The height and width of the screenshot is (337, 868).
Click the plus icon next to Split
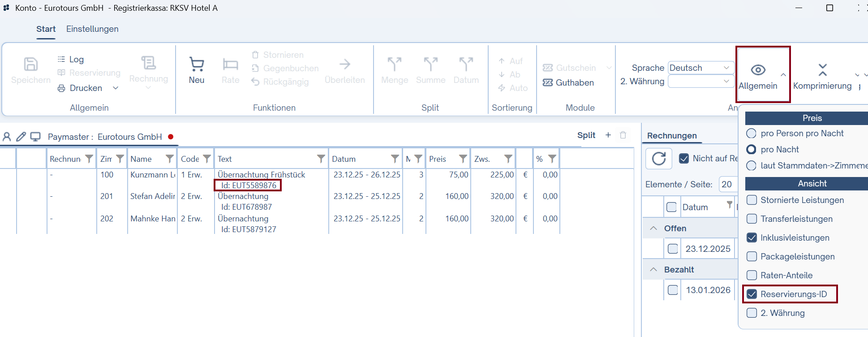coord(608,135)
